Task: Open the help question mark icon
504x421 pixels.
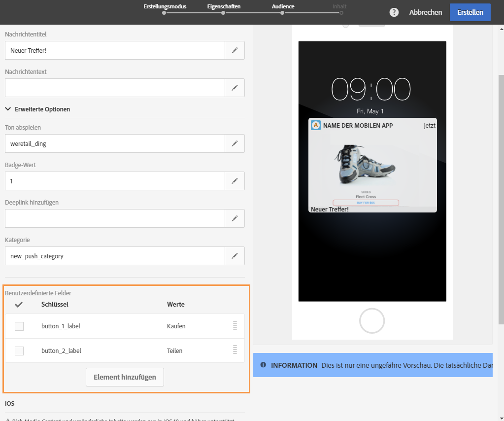Action: click(x=394, y=12)
